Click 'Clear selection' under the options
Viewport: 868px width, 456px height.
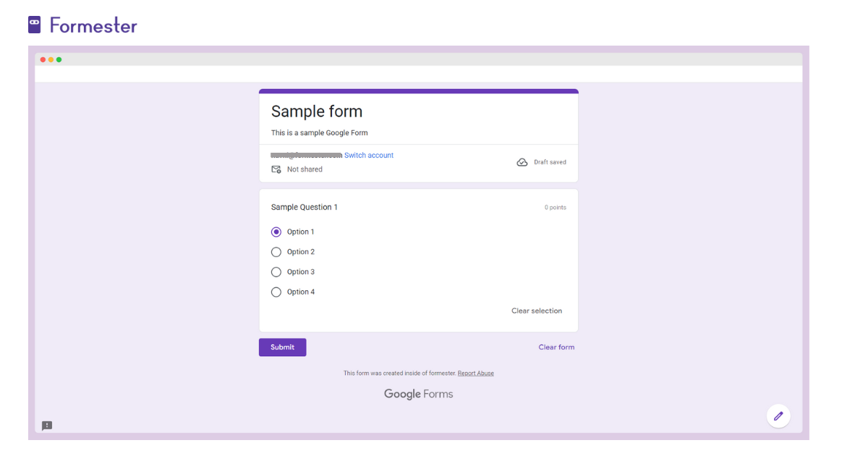(537, 311)
